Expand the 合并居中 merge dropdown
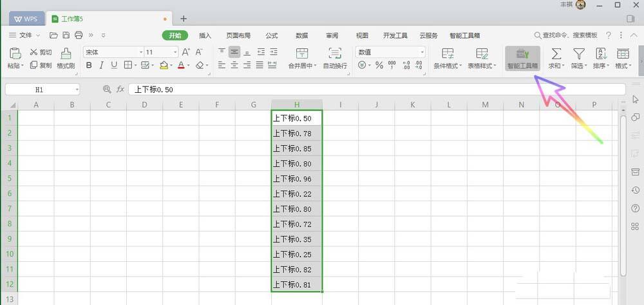The width and height of the screenshot is (644, 305). 316,66
